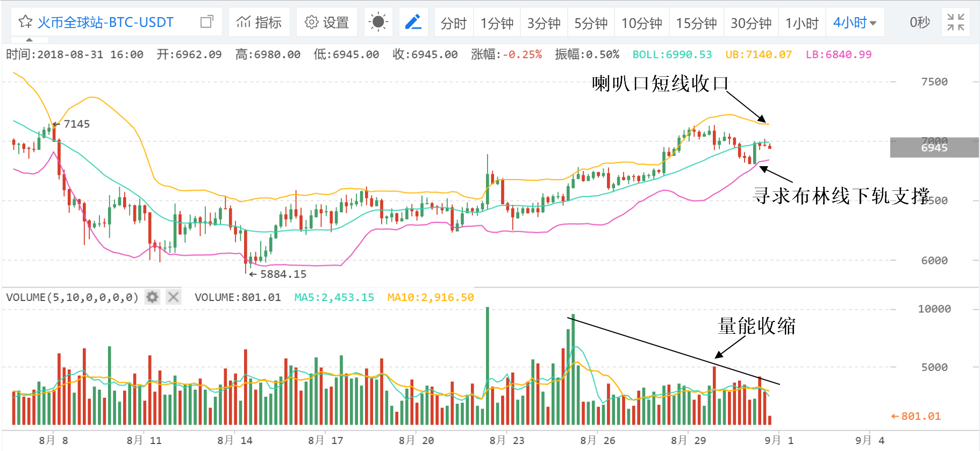Viewport: 980px width, 451px height.
Task: Click the VOLUME(5,10,0,0,0,0) indicator label
Action: click(x=73, y=297)
